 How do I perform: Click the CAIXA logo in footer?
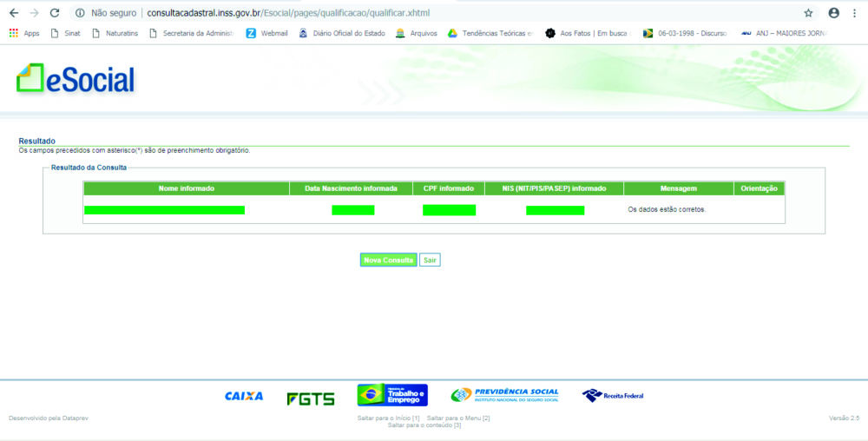tap(244, 397)
